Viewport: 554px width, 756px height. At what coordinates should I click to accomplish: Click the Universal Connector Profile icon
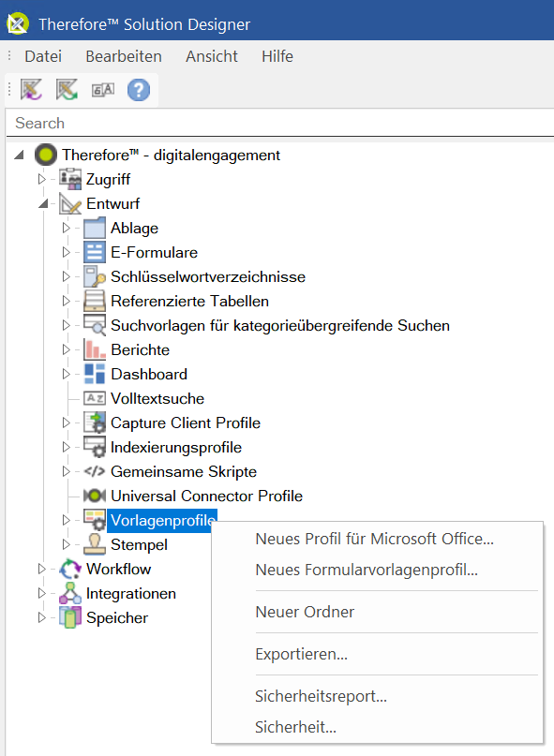coord(95,496)
